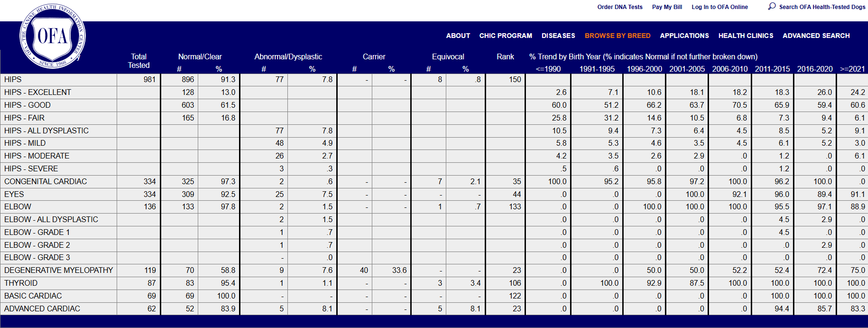The height and width of the screenshot is (328, 868).
Task: Open Search OFA Health-Tested Dogs link
Action: (822, 7)
